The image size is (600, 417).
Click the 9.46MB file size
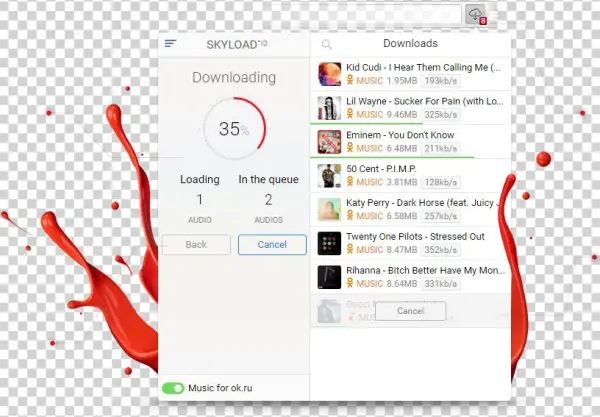coord(402,114)
